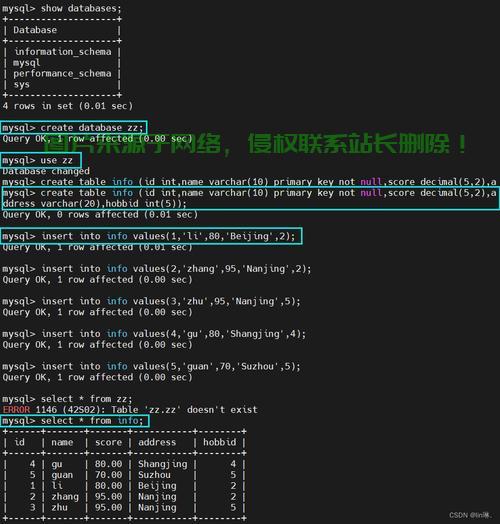Click the "Beijing" address cell in table

(x=157, y=486)
